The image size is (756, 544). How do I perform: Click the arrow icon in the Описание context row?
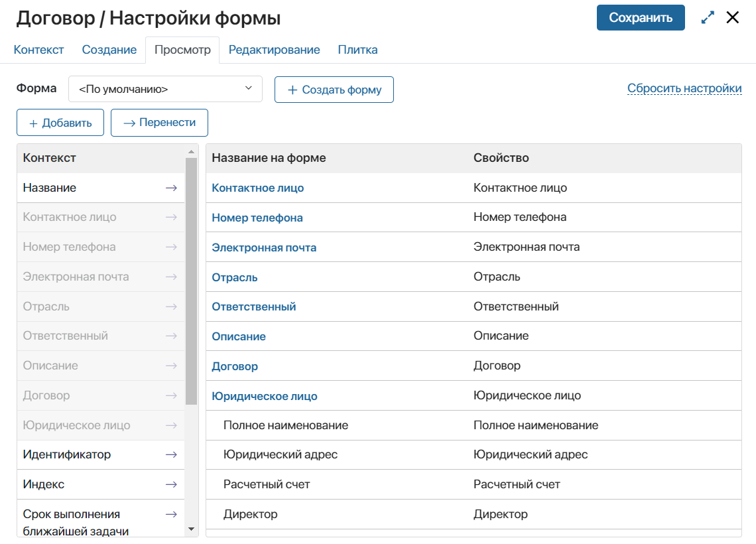(171, 366)
